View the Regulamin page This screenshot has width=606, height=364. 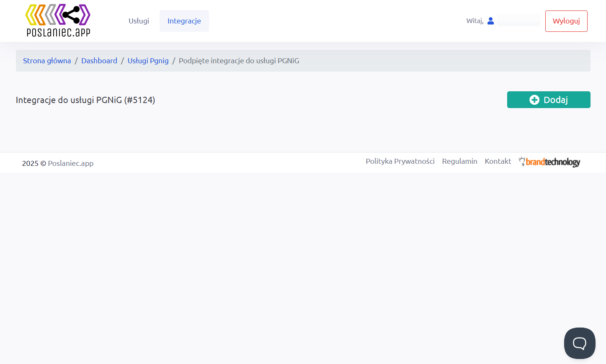pos(459,161)
